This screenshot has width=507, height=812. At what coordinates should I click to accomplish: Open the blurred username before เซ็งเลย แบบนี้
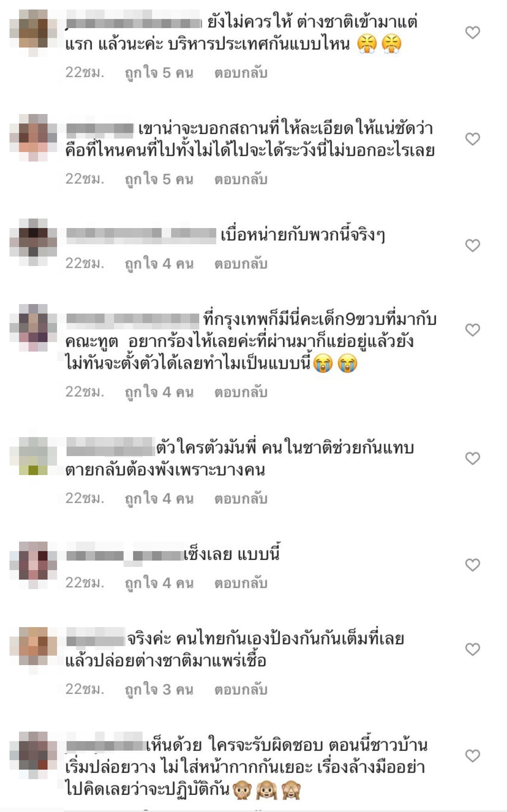(x=125, y=555)
